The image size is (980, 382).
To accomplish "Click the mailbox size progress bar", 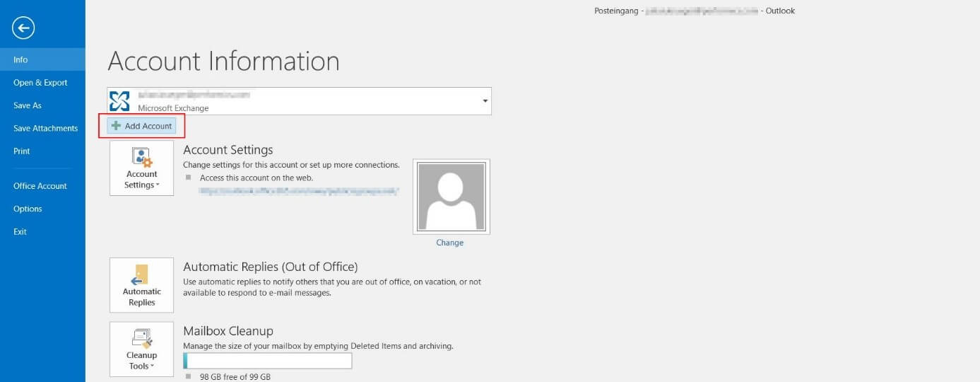I will pos(268,361).
